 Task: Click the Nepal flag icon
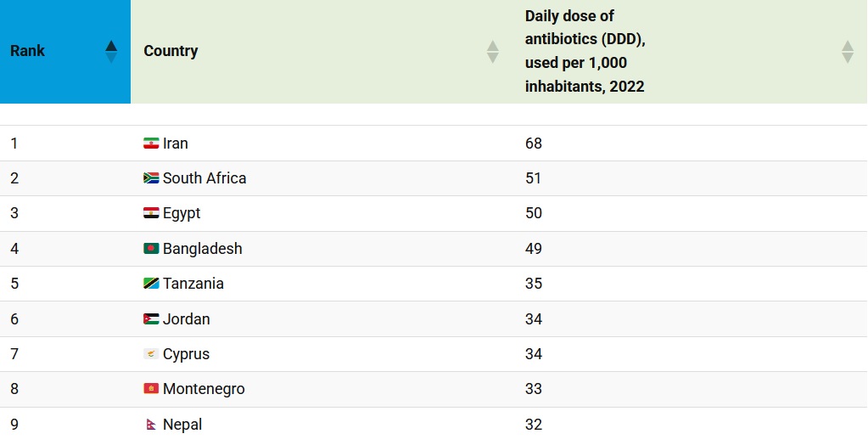(x=151, y=424)
